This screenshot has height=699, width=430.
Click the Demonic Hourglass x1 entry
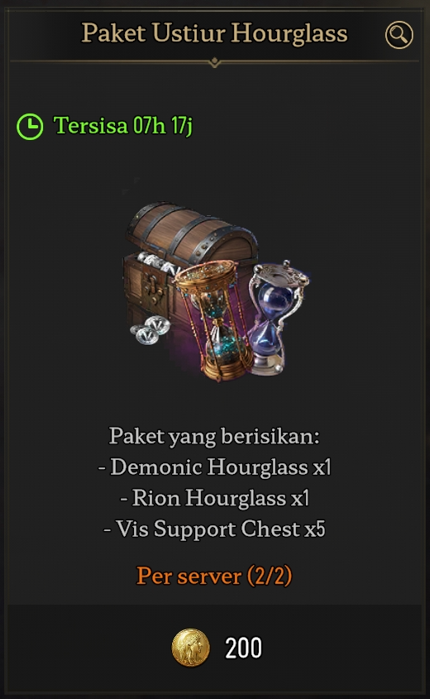tap(214, 467)
